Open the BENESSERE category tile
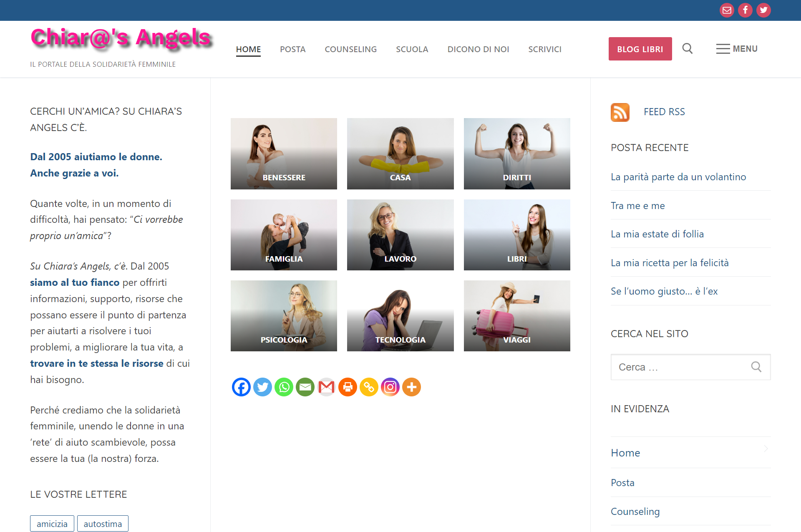The width and height of the screenshot is (801, 532). [x=284, y=154]
